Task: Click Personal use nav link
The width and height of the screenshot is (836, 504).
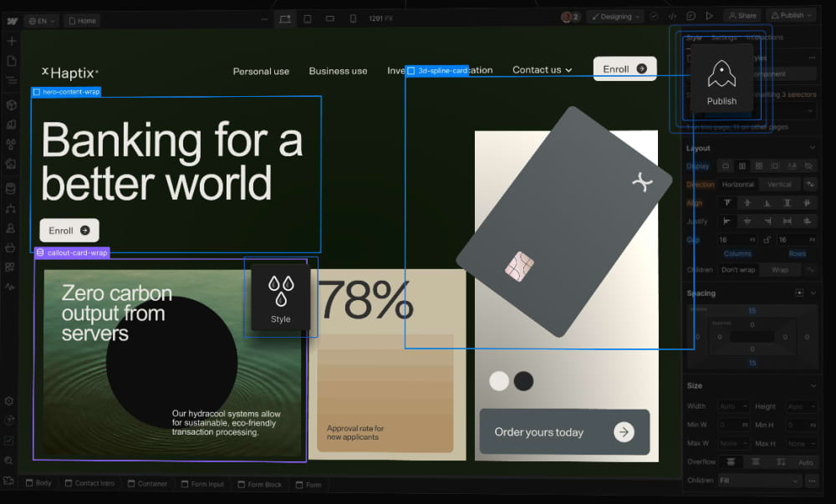Action: 261,71
